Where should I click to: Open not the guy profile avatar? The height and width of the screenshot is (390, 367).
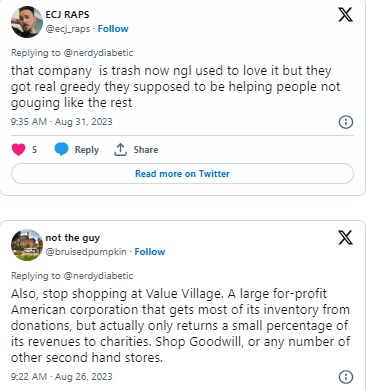pyautogui.click(x=27, y=245)
